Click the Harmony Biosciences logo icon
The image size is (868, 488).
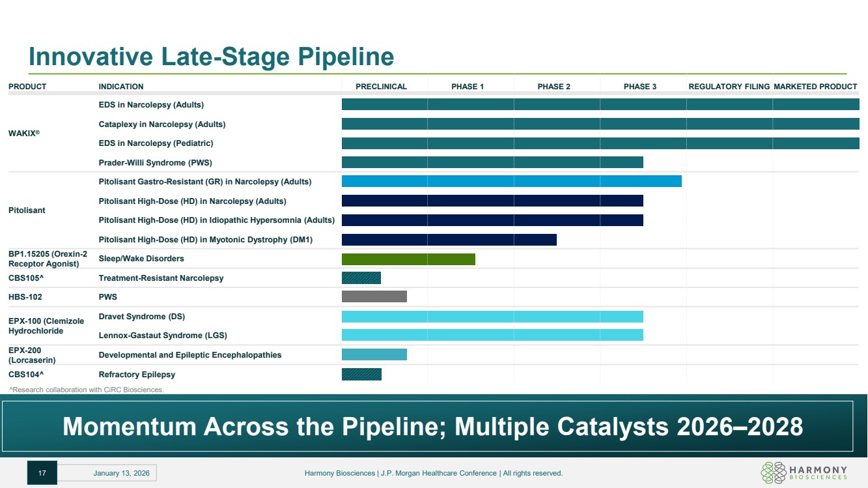(x=774, y=473)
